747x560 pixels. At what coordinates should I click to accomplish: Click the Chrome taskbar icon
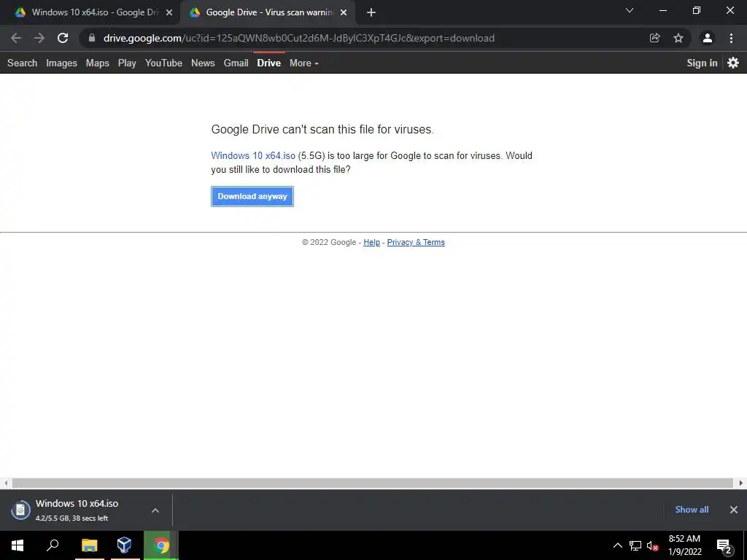pos(161,545)
